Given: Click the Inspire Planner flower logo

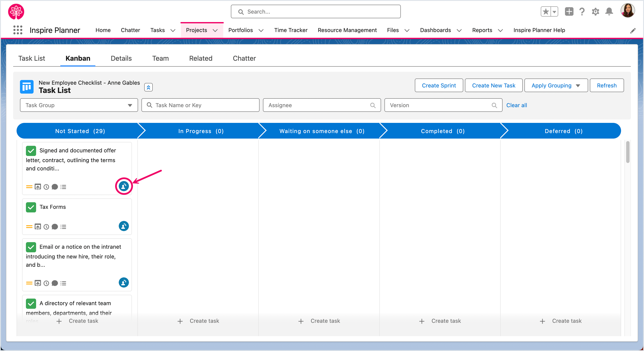Looking at the screenshot, I should click(16, 12).
